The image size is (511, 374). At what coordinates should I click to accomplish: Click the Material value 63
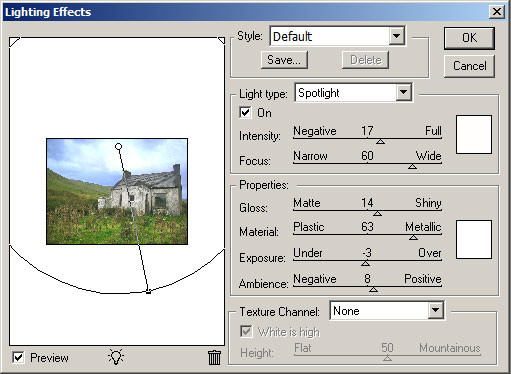367,227
